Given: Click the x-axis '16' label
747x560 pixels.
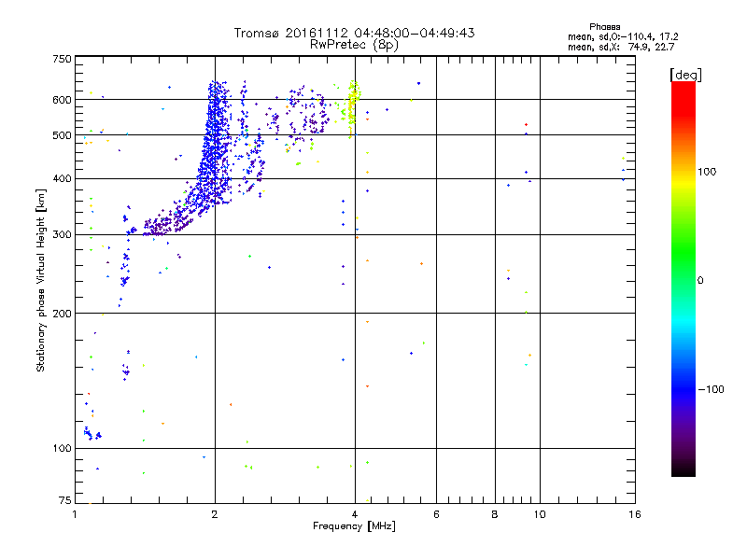Looking at the screenshot, I should tap(635, 514).
